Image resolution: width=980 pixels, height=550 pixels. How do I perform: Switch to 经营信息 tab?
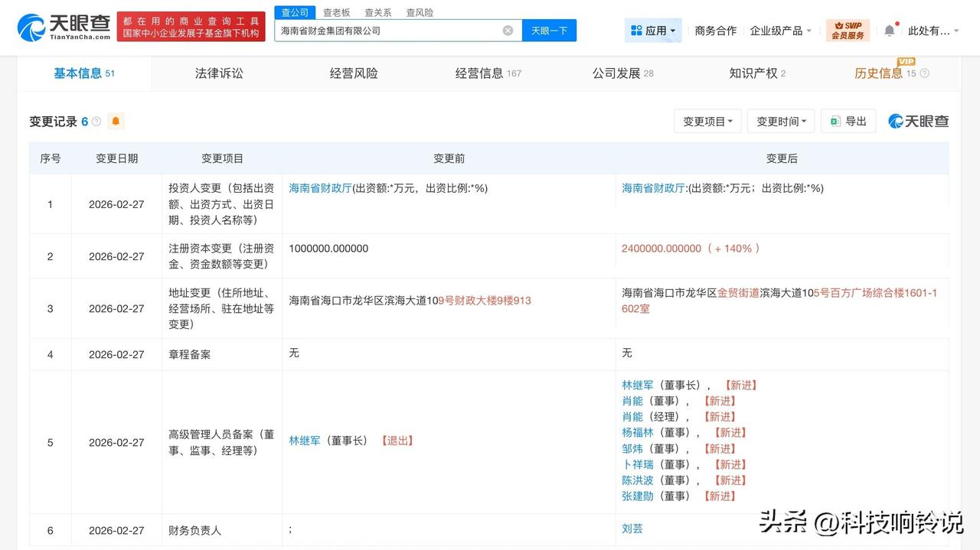pos(488,73)
